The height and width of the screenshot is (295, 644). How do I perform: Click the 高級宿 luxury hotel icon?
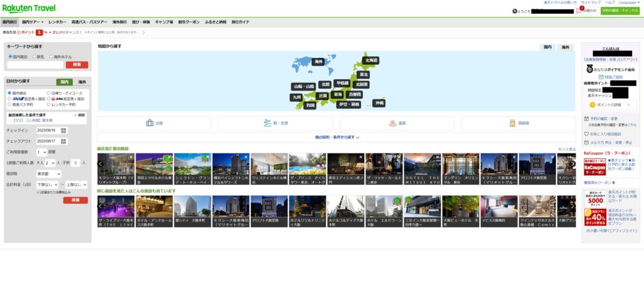[512, 123]
